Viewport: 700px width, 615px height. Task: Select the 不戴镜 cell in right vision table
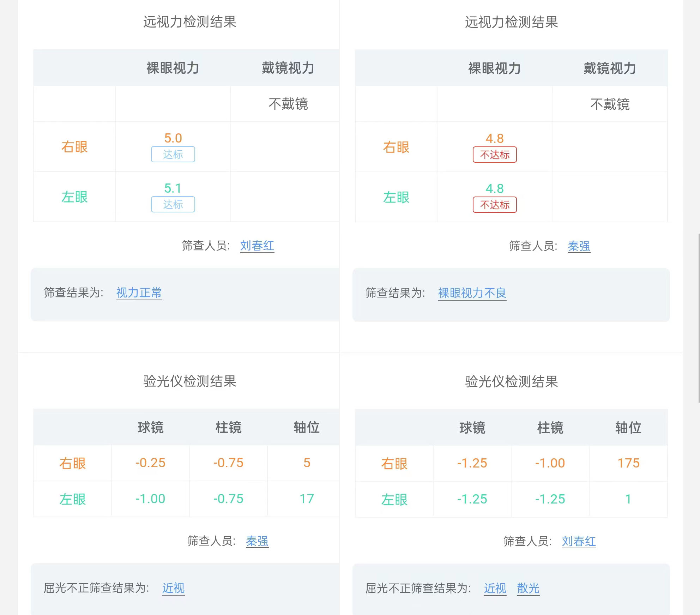pos(610,104)
